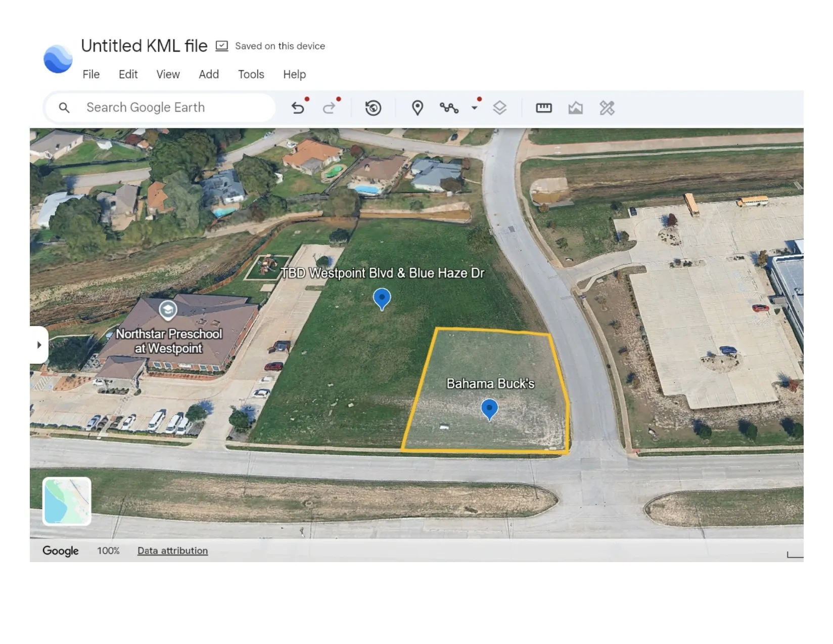This screenshot has height=644, width=833.
Task: Click the image overlay toolbar icon
Action: click(576, 108)
